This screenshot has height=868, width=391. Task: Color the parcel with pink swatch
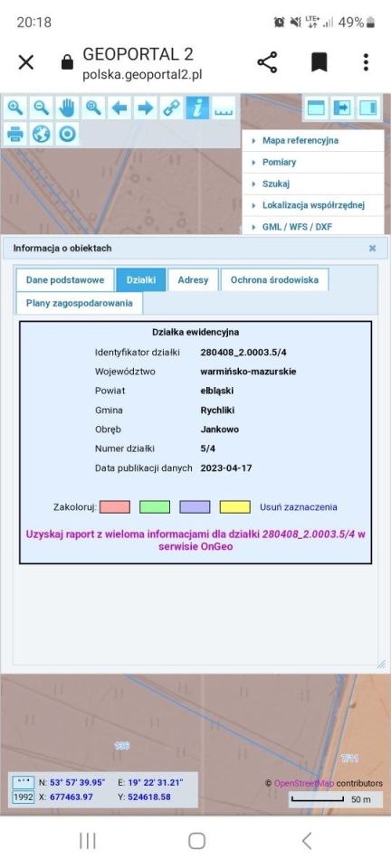point(115,507)
